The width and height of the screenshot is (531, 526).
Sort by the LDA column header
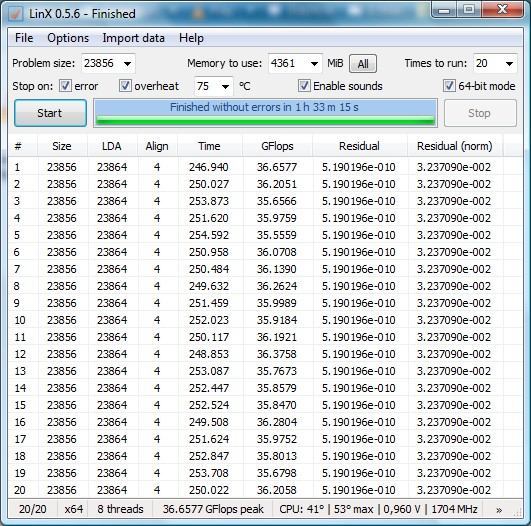tap(112, 146)
